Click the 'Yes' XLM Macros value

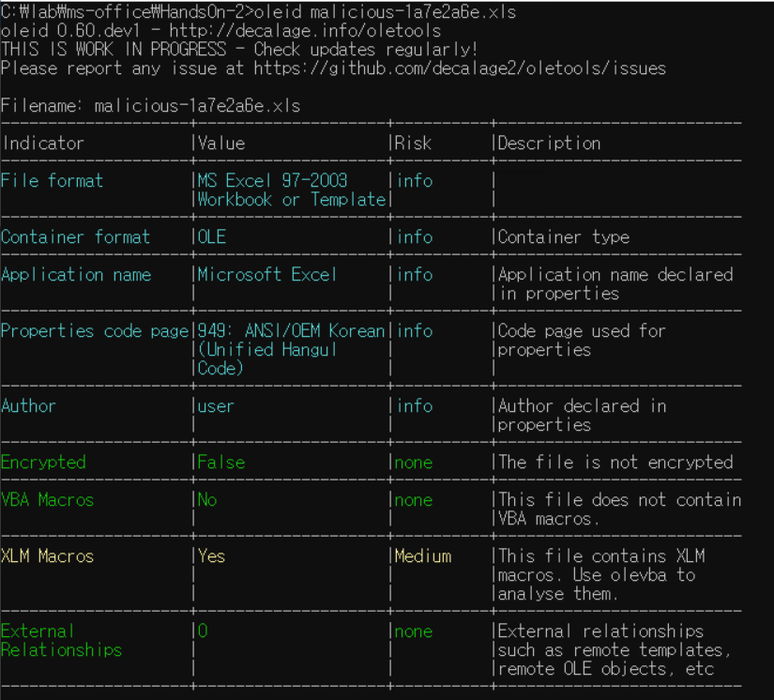tap(211, 555)
